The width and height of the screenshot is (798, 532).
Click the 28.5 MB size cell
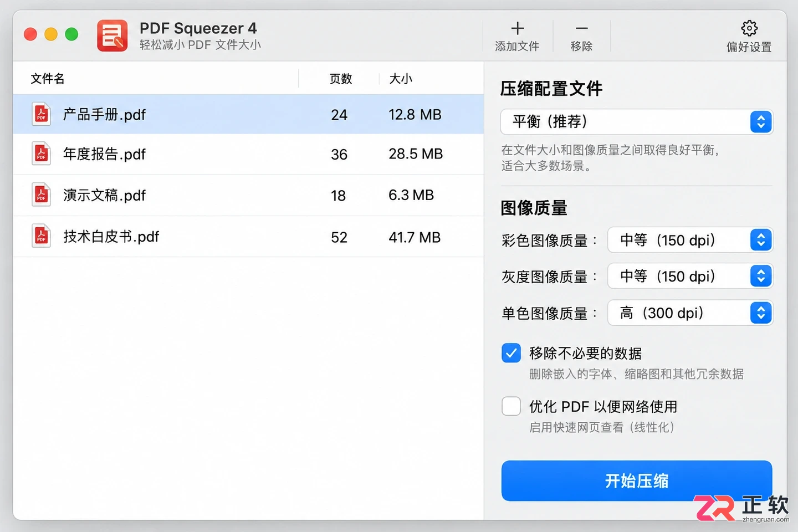416,154
